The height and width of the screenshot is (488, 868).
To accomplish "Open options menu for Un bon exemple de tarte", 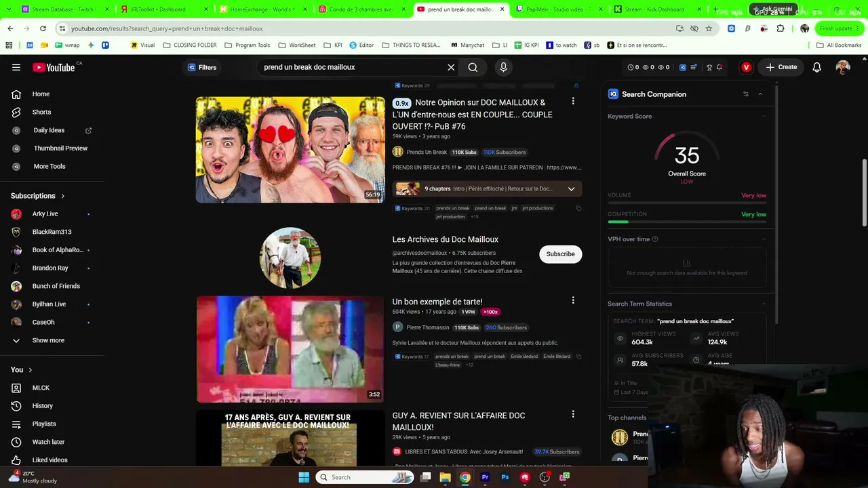I will pos(573,300).
